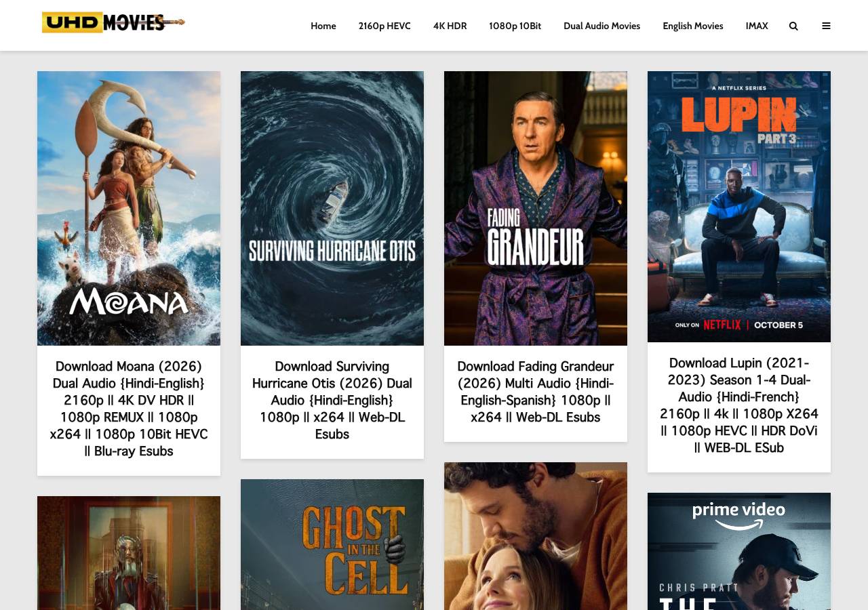Viewport: 868px width, 610px height.
Task: Open Download Surviving Hurricane Otis title link
Action: tap(332, 401)
